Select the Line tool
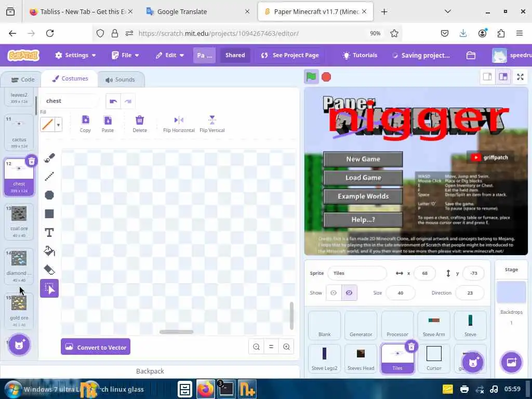The image size is (532, 399). click(x=49, y=176)
